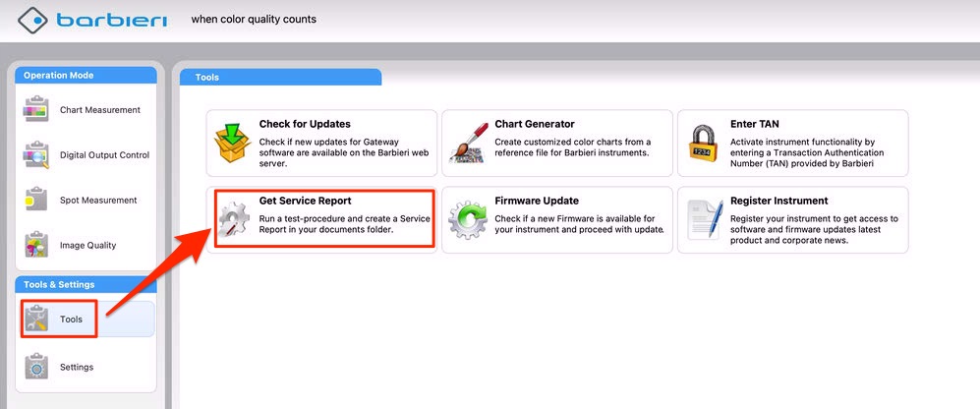Click the Register Instrument document icon

coord(703,219)
